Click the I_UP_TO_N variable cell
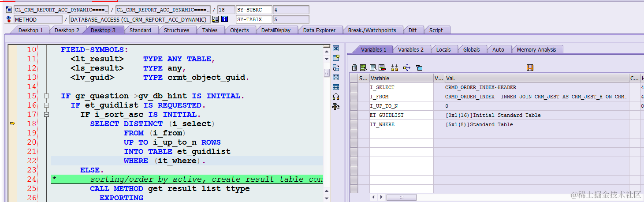 pyautogui.click(x=401, y=106)
